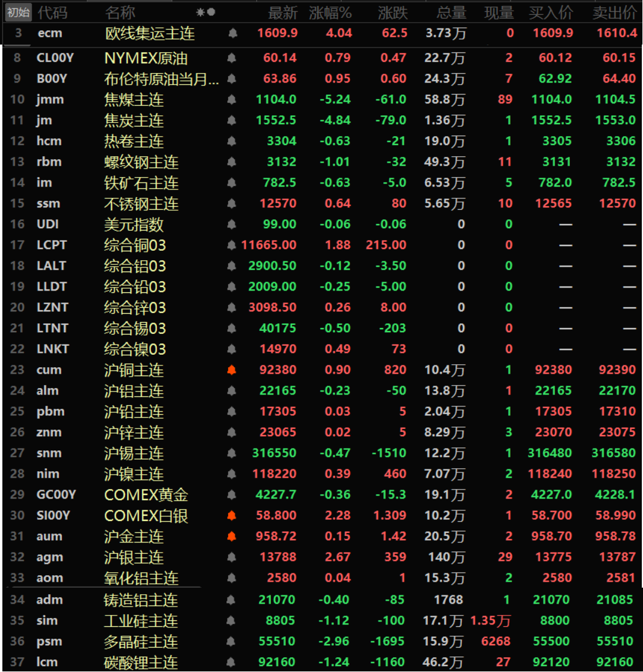Disable the red alert bell on COMEX白银
This screenshot has height=672, width=643.
coord(232,515)
